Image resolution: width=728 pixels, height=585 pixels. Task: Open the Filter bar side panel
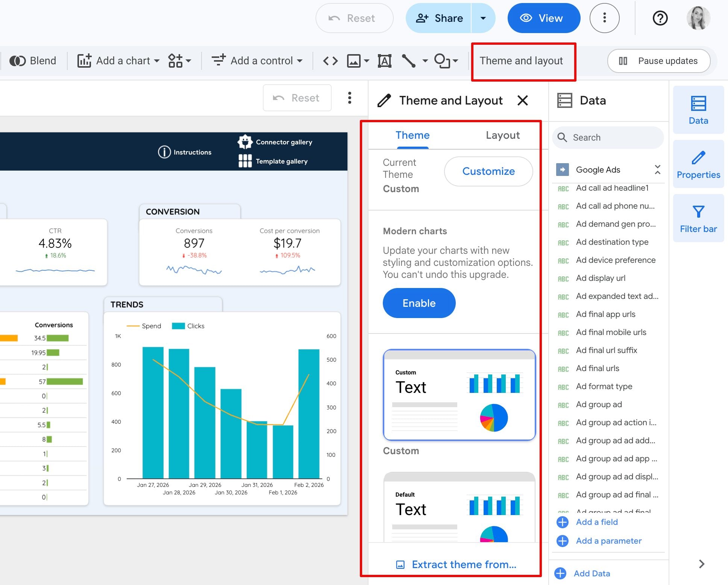(x=698, y=218)
